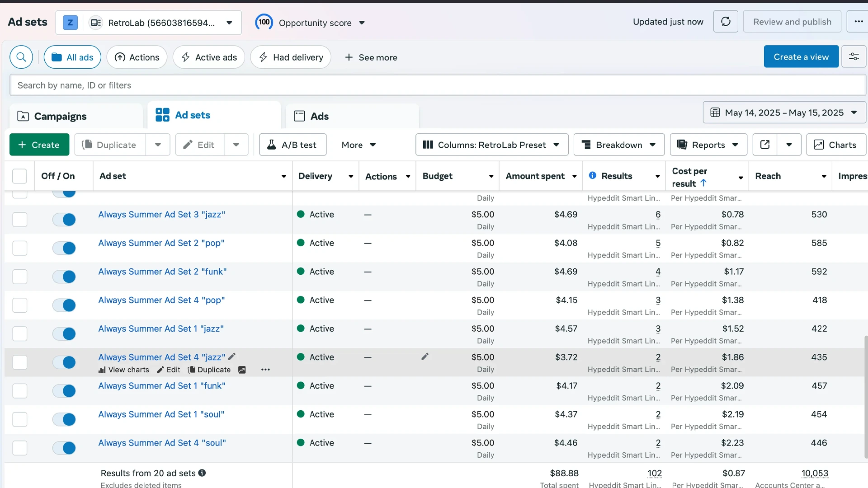Click the pencil icon next to Always Summer Ad Set 4 "jazz"
868x488 pixels.
232,357
